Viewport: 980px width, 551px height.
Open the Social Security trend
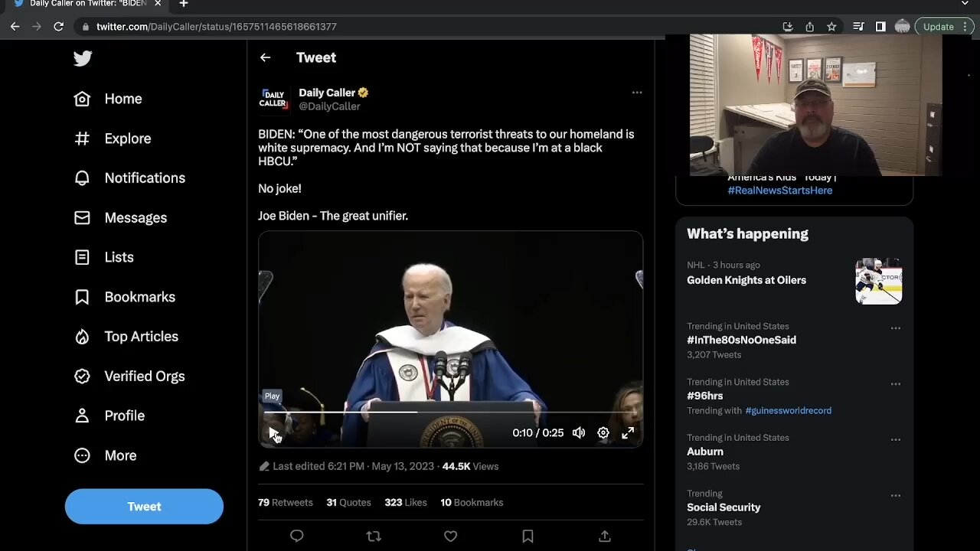(724, 507)
